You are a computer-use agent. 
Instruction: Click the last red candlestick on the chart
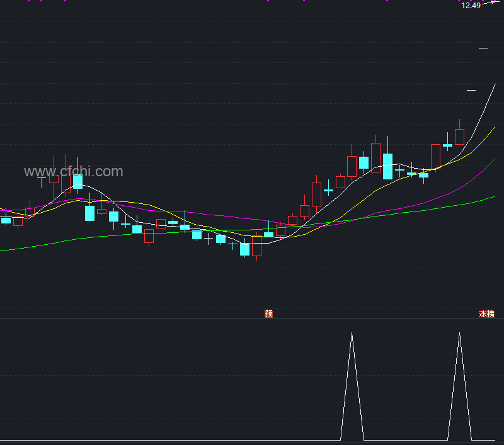pos(460,137)
